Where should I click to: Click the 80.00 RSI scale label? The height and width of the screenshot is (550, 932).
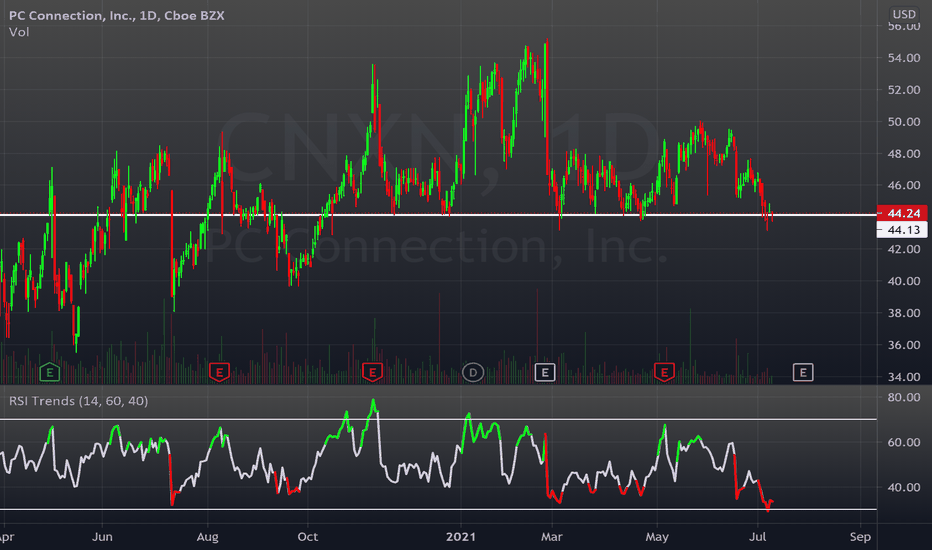tap(903, 397)
